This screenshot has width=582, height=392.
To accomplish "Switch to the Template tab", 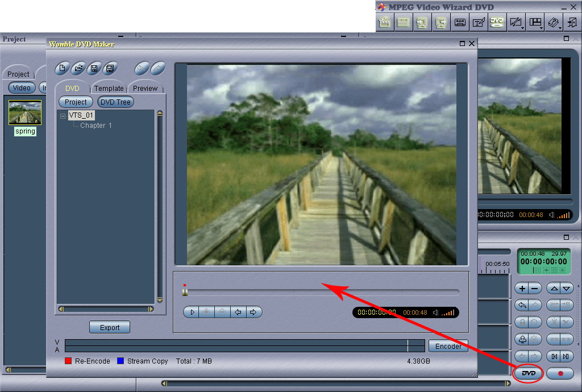I will point(109,88).
